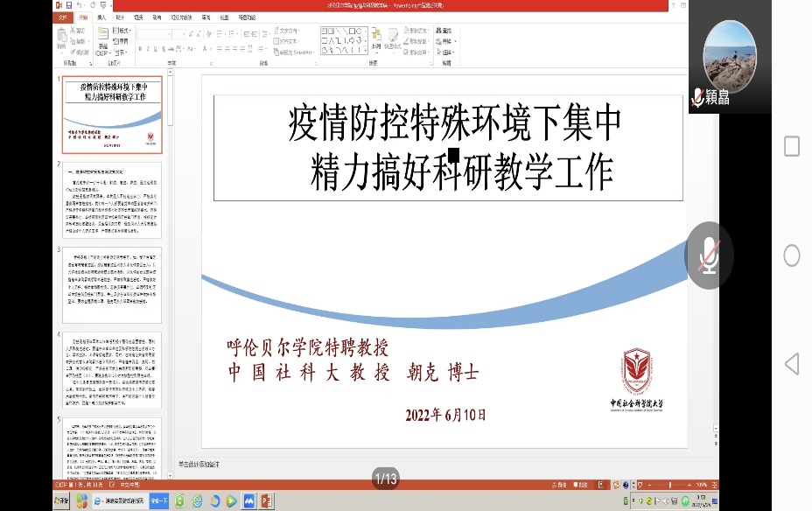Click the zoom slider in the status bar
Image resolution: width=812 pixels, height=511 pixels.
669,484
